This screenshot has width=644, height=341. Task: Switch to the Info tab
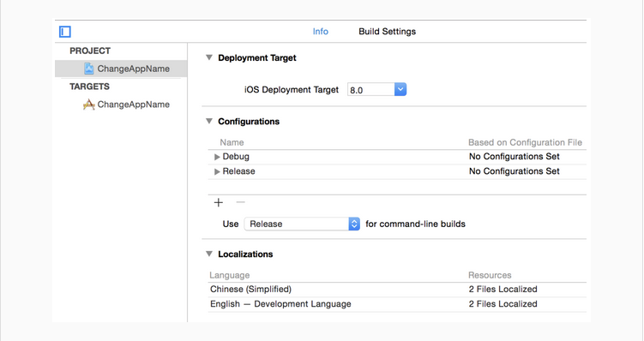click(321, 32)
